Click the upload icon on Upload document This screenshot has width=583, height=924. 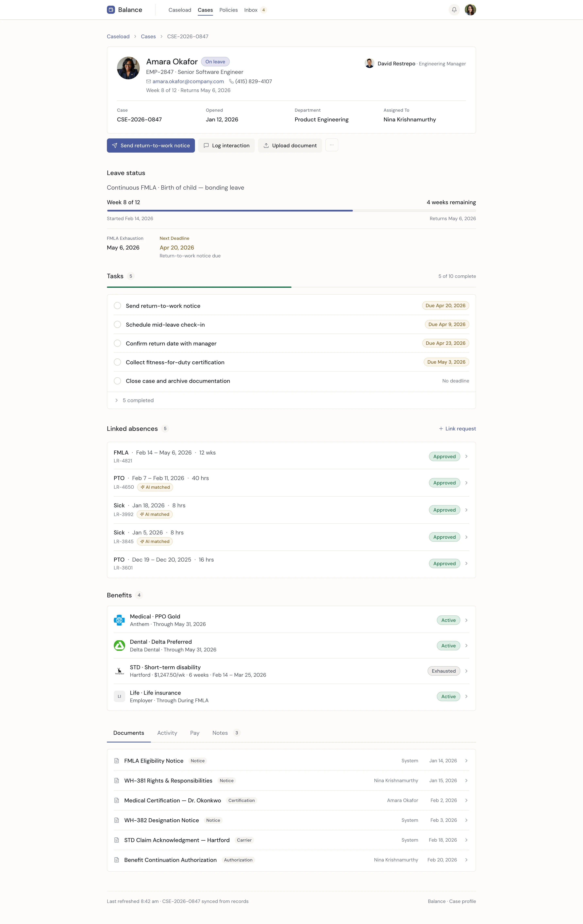pyautogui.click(x=267, y=146)
